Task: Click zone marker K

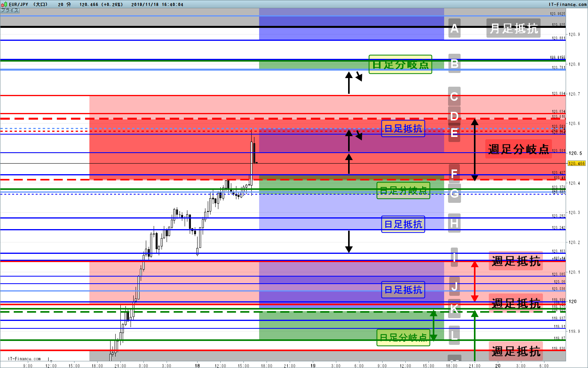Action: pos(454,308)
